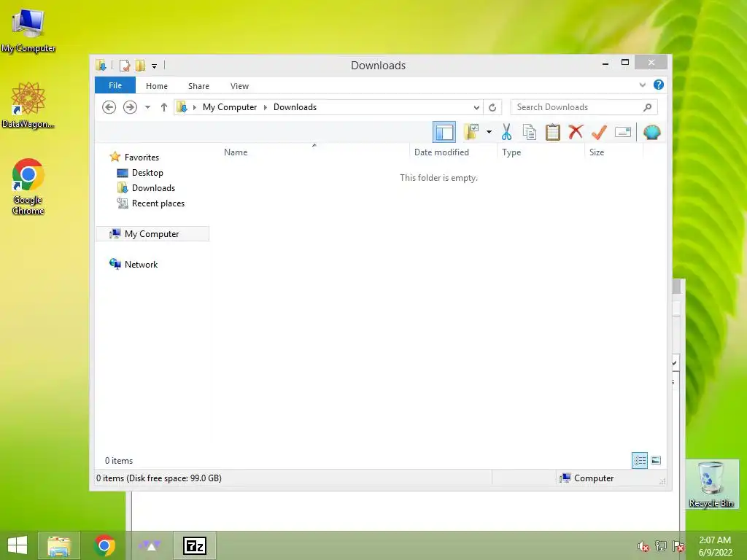
Task: Minimize the Downloads window
Action: pyautogui.click(x=605, y=63)
